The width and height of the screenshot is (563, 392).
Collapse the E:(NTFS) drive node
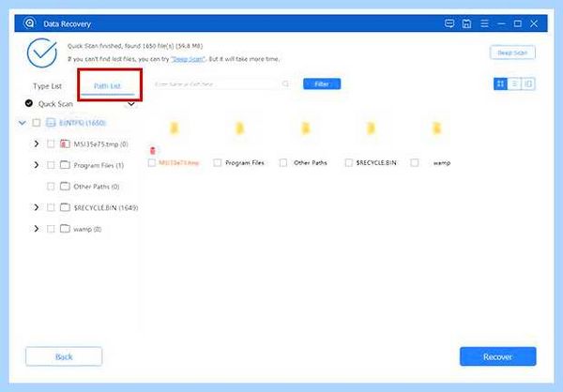[x=23, y=123]
